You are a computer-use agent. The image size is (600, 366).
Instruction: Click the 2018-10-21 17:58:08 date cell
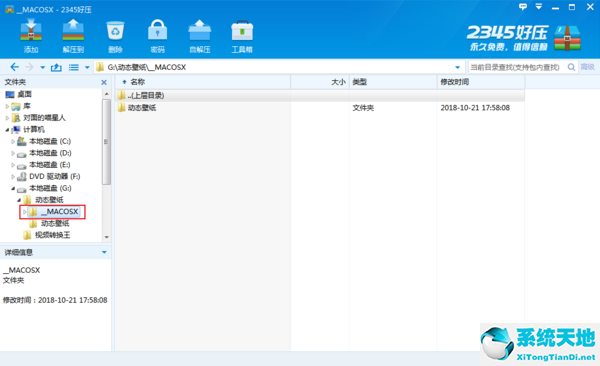click(x=475, y=108)
